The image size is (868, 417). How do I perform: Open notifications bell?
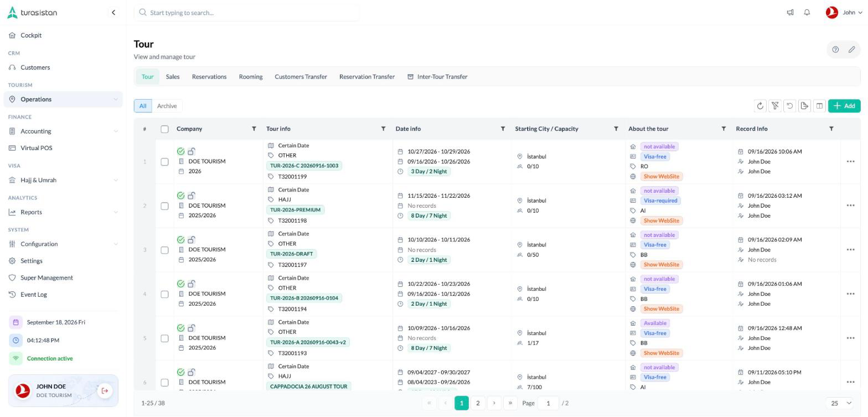807,13
